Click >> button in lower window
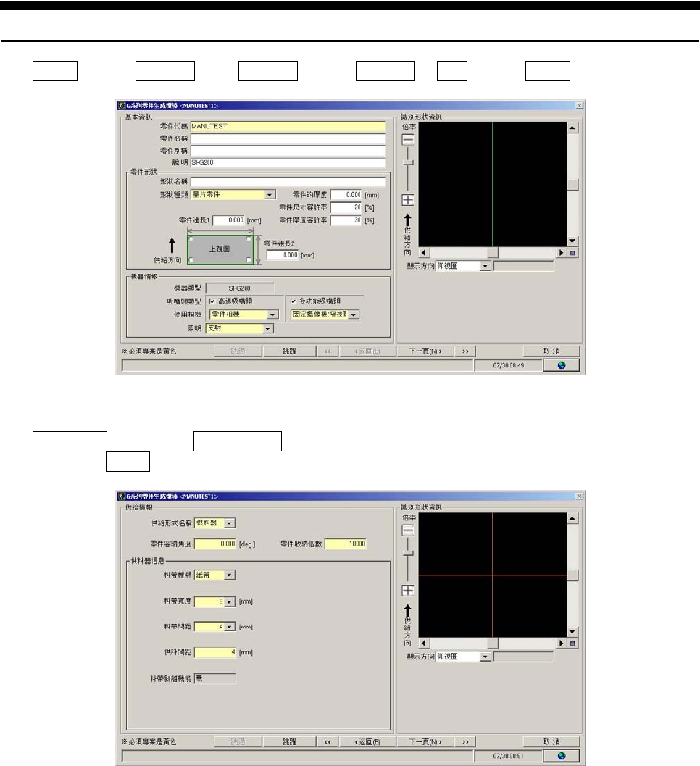This screenshot has height=766, width=700. pyautogui.click(x=465, y=742)
